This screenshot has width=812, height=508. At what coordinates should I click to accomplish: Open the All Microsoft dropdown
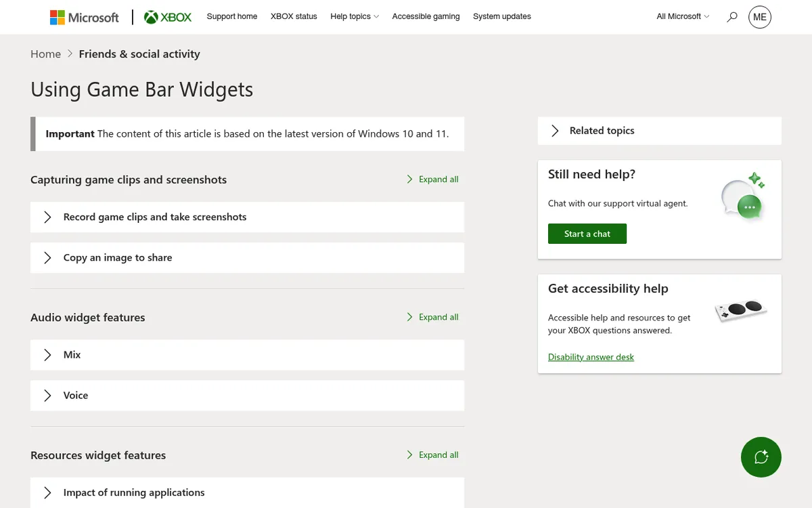(x=683, y=16)
